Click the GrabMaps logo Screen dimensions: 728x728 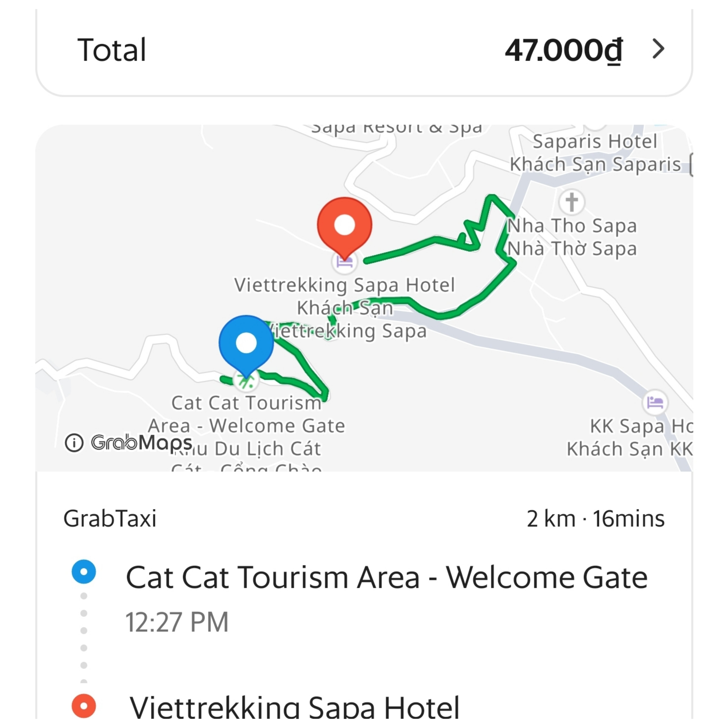141,442
